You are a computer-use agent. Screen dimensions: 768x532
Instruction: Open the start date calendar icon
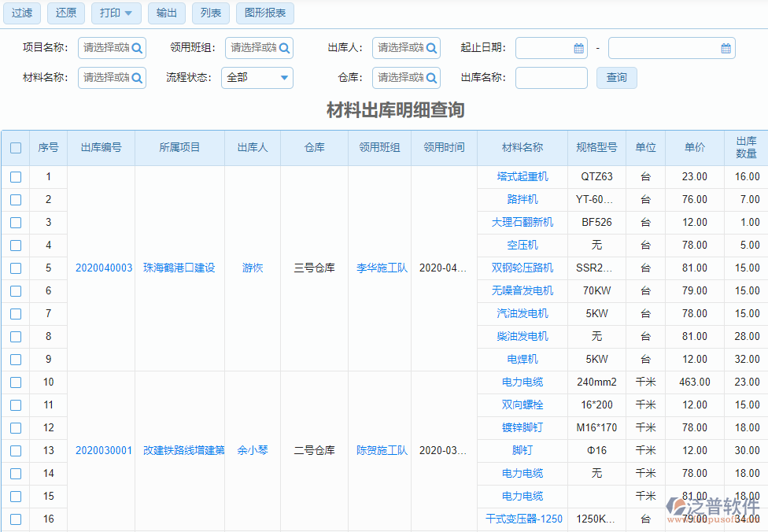[579, 48]
